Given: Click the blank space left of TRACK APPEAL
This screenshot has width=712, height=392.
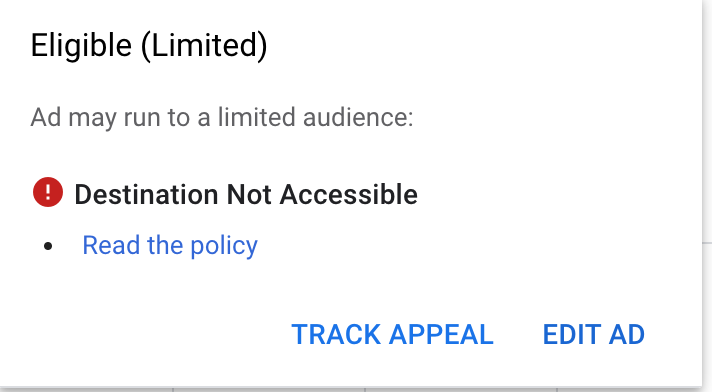Looking at the screenshot, I should 150,335.
